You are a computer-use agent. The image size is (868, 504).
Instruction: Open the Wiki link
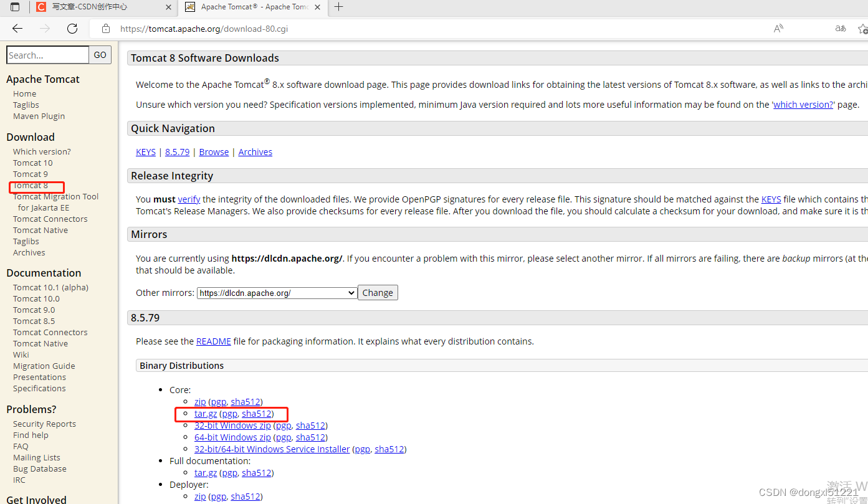pos(21,354)
